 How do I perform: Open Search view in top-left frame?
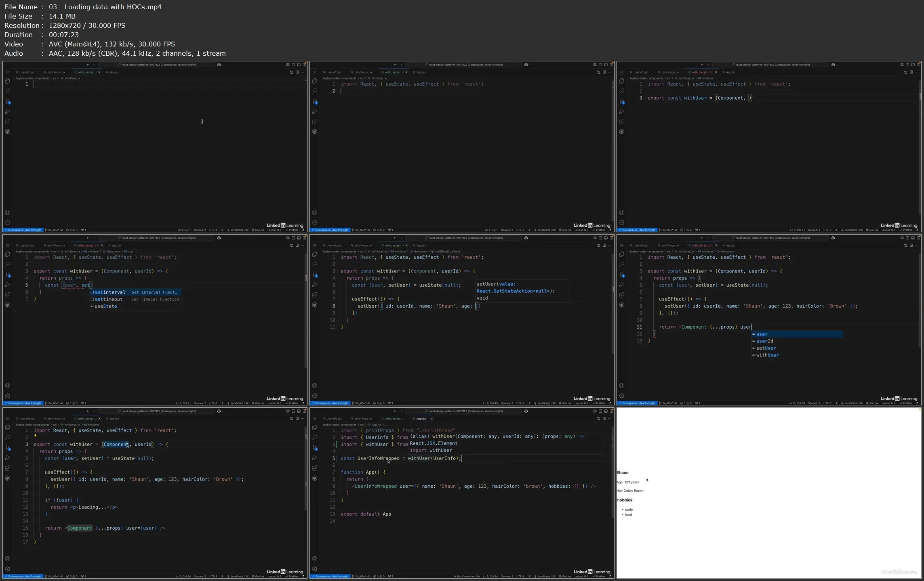click(8, 91)
